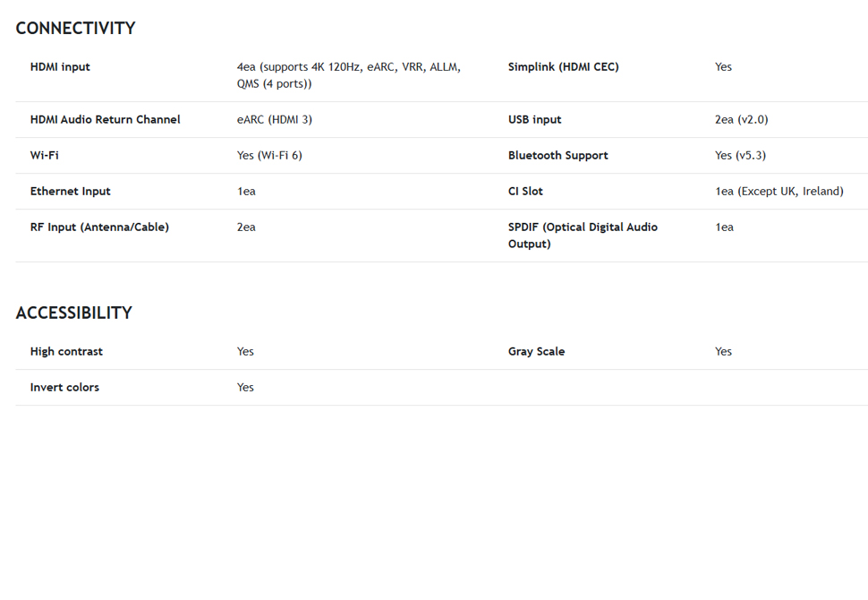This screenshot has height=600, width=868.
Task: Select the Ethernet Input label
Action: point(71,192)
